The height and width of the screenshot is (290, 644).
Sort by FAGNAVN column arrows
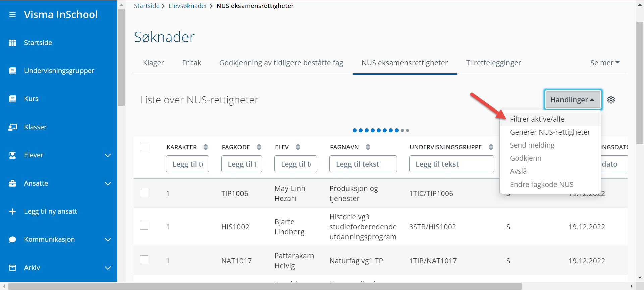click(368, 147)
